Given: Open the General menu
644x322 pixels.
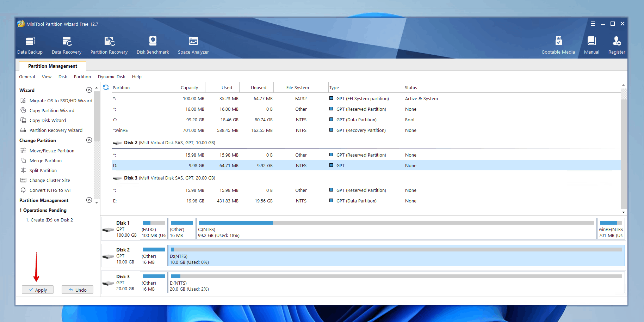Looking at the screenshot, I should [27, 77].
